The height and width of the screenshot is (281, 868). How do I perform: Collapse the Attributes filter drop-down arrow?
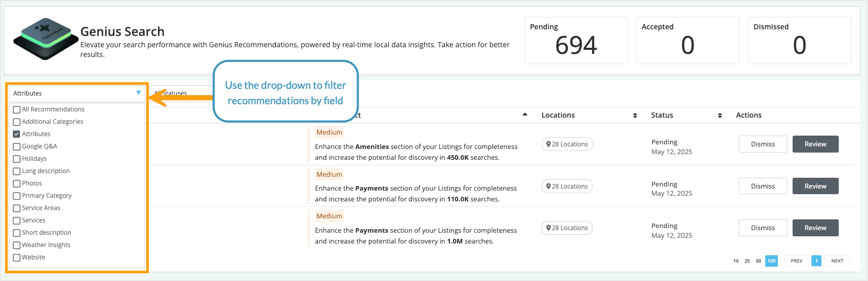(139, 93)
